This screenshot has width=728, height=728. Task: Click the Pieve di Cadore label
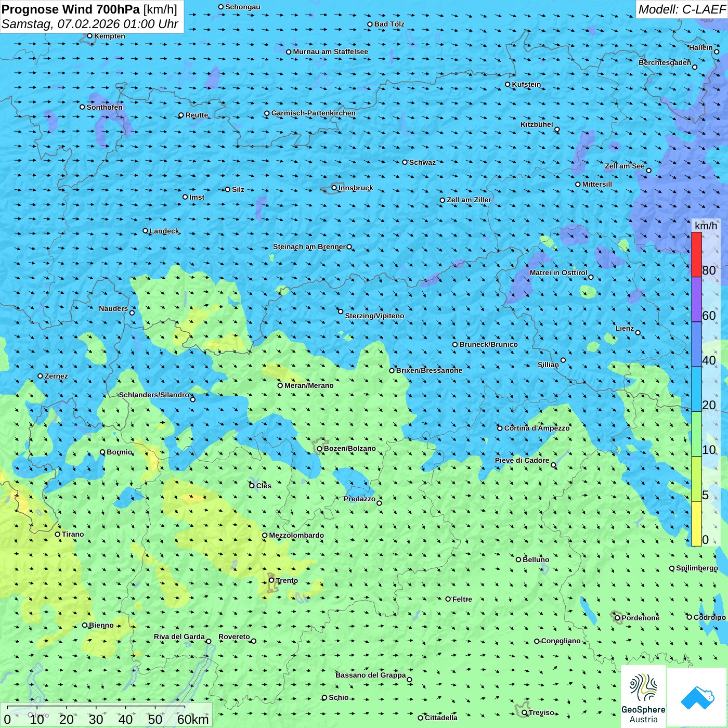click(522, 460)
